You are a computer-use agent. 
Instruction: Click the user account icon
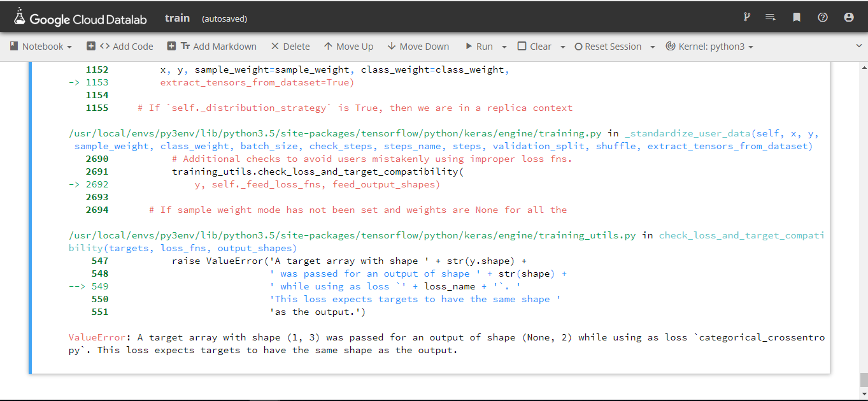(848, 17)
